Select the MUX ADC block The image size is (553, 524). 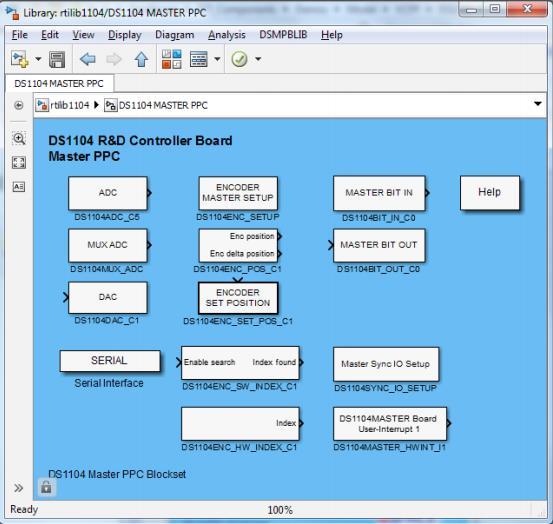click(x=108, y=245)
